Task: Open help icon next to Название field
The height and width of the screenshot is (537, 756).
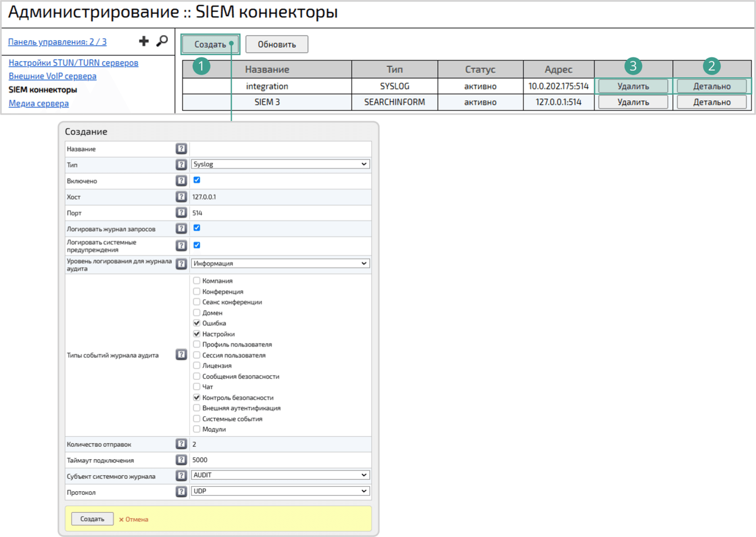Action: [x=181, y=149]
